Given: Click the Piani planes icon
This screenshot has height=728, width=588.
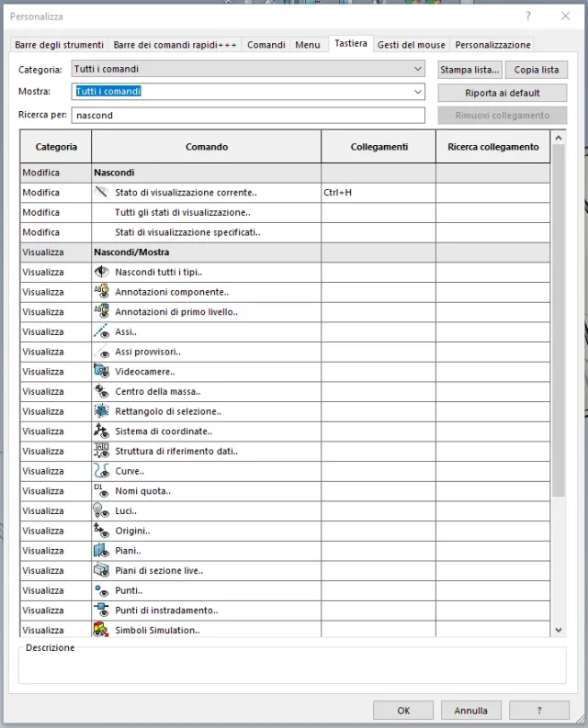Looking at the screenshot, I should tap(101, 551).
